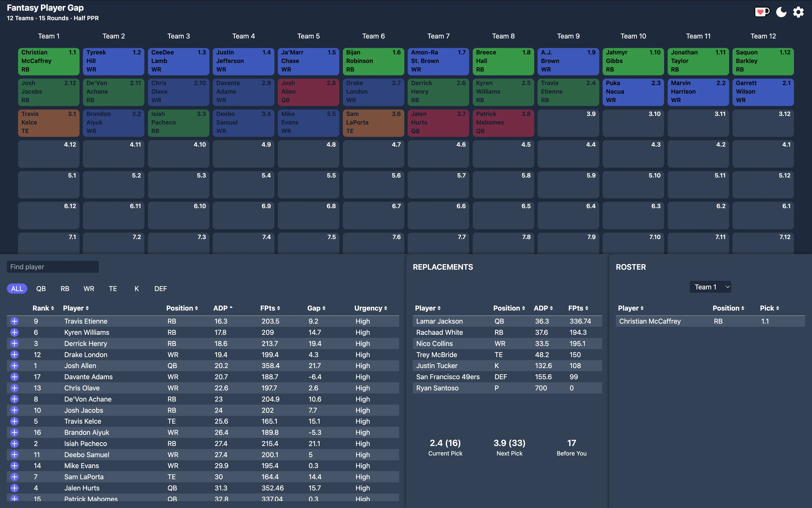Add Travis Kelce using the plus icon
Image resolution: width=812 pixels, height=508 pixels.
14,421
